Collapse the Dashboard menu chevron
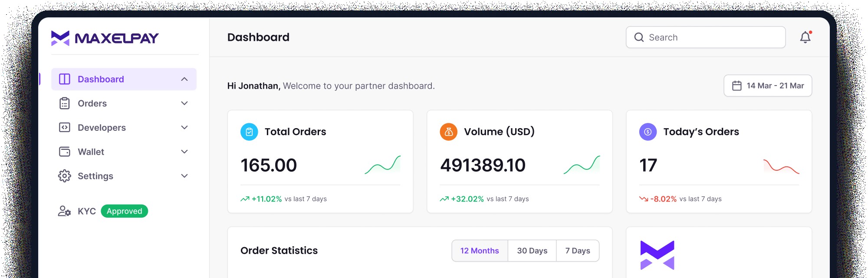The height and width of the screenshot is (278, 868). 184,79
